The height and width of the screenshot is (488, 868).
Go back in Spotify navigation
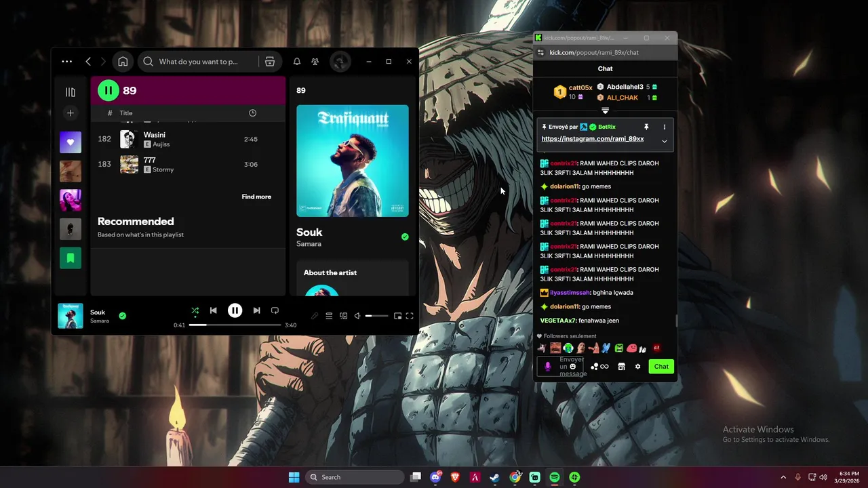[88, 62]
